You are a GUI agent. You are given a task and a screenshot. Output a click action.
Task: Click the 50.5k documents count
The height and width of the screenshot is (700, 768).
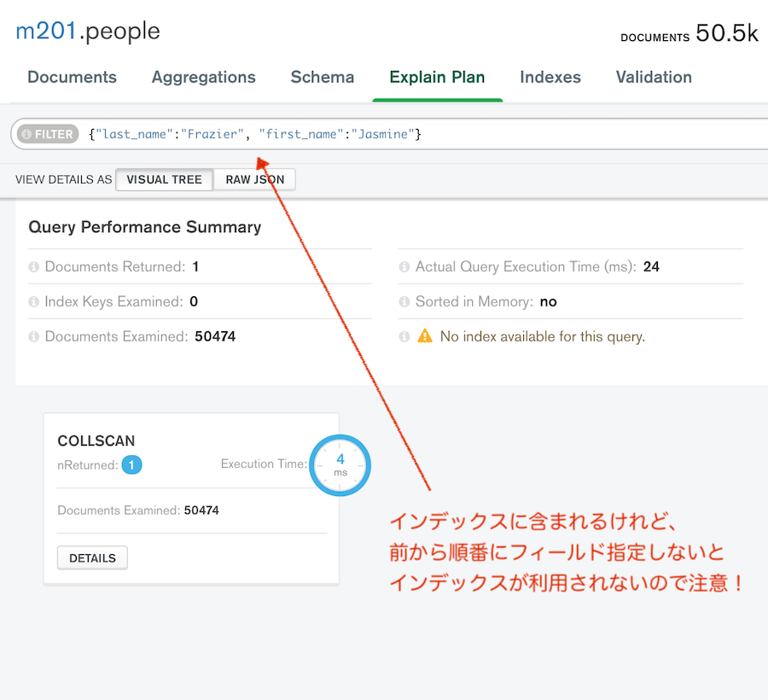727,33
